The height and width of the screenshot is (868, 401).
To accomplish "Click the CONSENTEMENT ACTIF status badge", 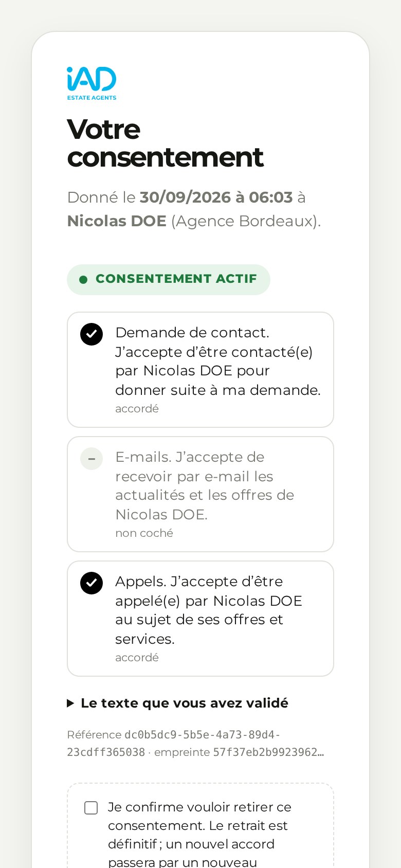I will click(169, 280).
